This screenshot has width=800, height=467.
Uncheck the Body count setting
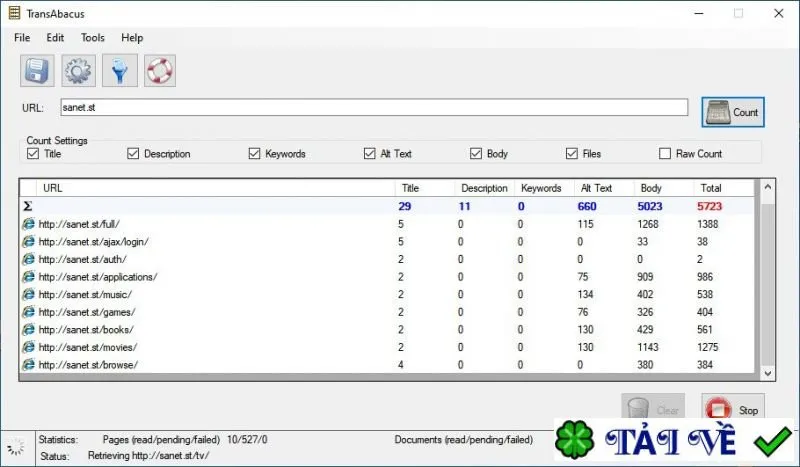(476, 153)
